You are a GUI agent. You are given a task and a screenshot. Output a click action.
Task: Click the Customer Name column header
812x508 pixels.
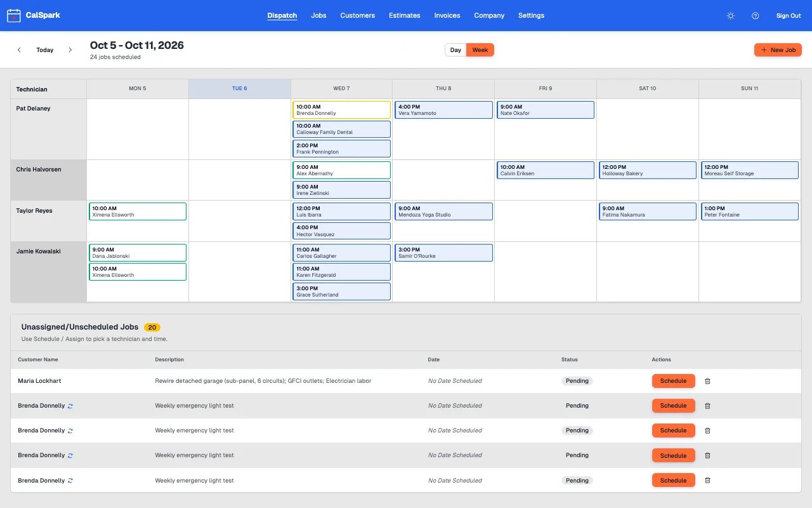point(38,359)
